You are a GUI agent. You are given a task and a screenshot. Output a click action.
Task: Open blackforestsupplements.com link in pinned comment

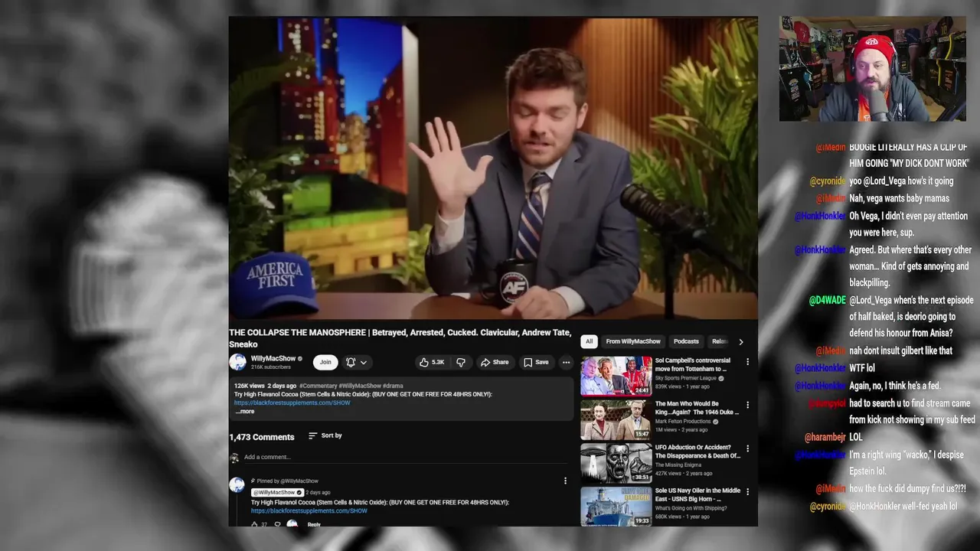(309, 510)
